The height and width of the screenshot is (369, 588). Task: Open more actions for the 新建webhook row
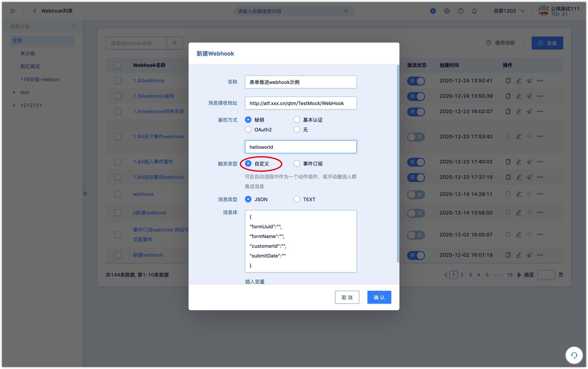click(540, 255)
